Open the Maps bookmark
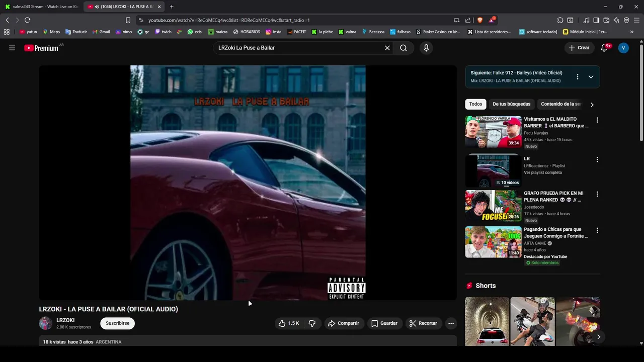Image resolution: width=644 pixels, height=362 pixels. click(x=51, y=32)
